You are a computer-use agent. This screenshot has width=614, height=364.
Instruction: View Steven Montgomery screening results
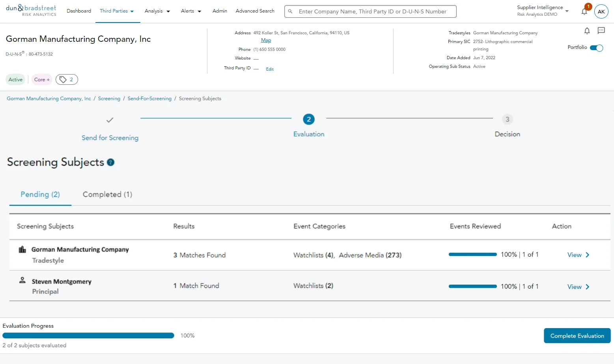coord(579,287)
